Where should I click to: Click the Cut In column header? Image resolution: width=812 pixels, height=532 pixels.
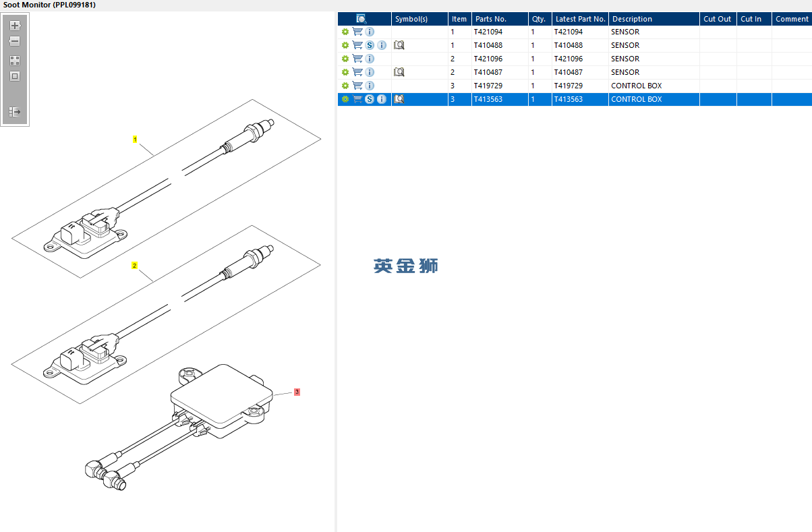pyautogui.click(x=754, y=19)
